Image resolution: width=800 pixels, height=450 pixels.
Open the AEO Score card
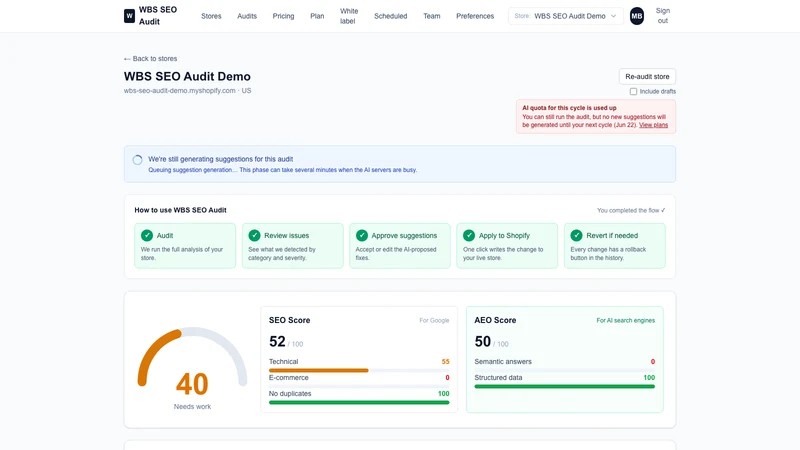(564, 359)
